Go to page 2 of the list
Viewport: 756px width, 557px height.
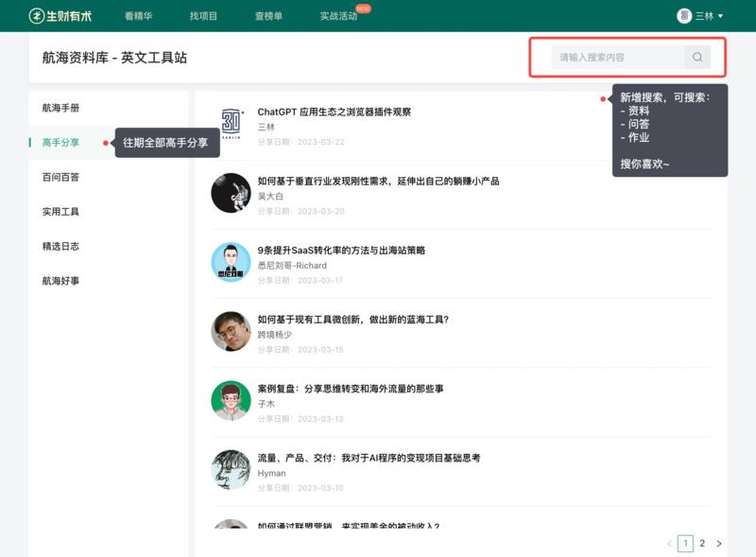coord(703,544)
